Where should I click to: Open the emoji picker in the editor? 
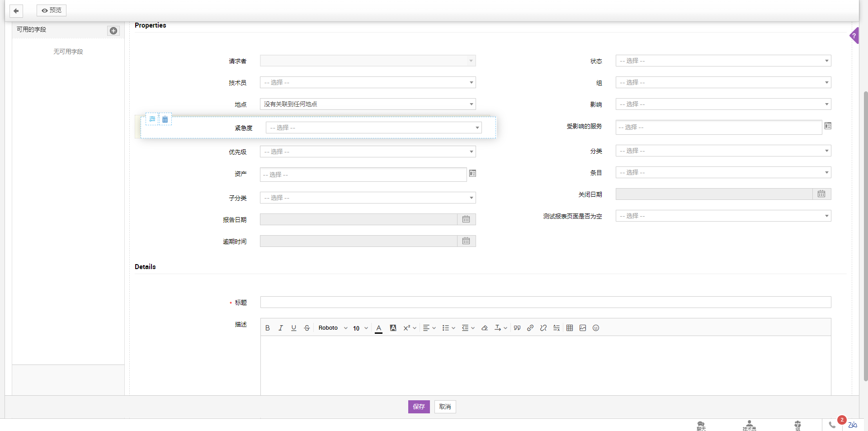click(596, 328)
